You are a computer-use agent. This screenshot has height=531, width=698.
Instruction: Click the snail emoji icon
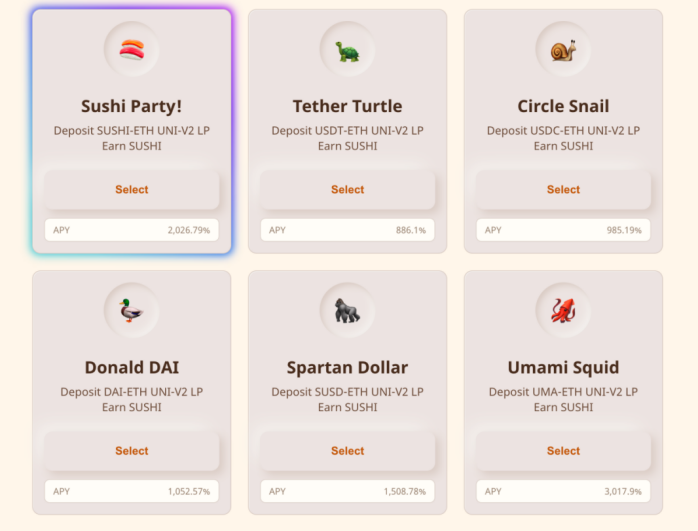click(x=564, y=50)
